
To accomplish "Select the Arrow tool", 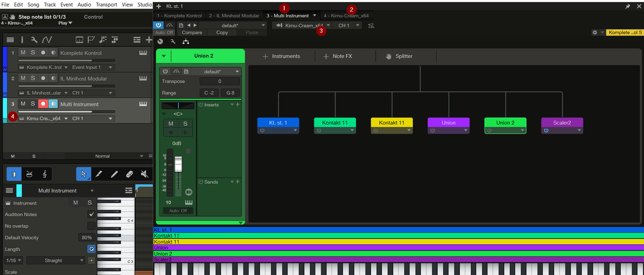I will [84, 174].
